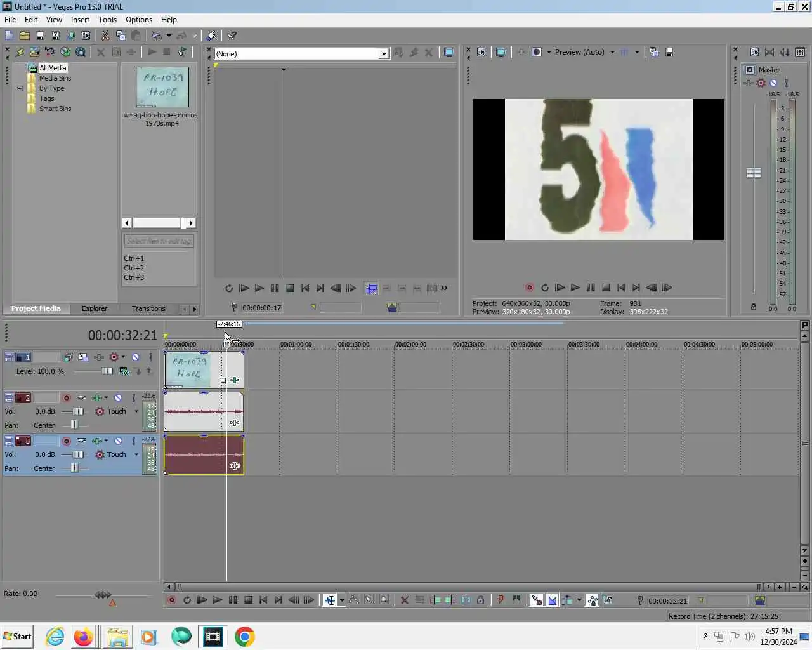Screen dimensions: 812x650
Task: Open track 3 Touch automation dropdown
Action: click(136, 454)
